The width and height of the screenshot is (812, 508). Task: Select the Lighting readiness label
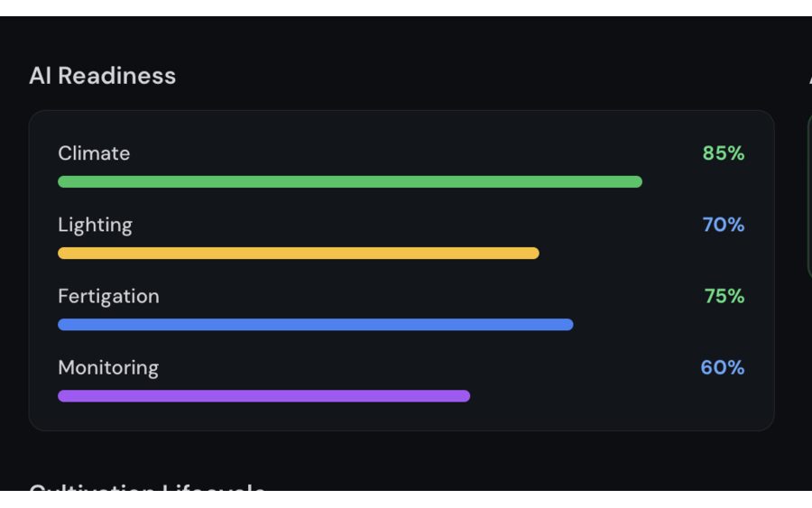point(95,225)
